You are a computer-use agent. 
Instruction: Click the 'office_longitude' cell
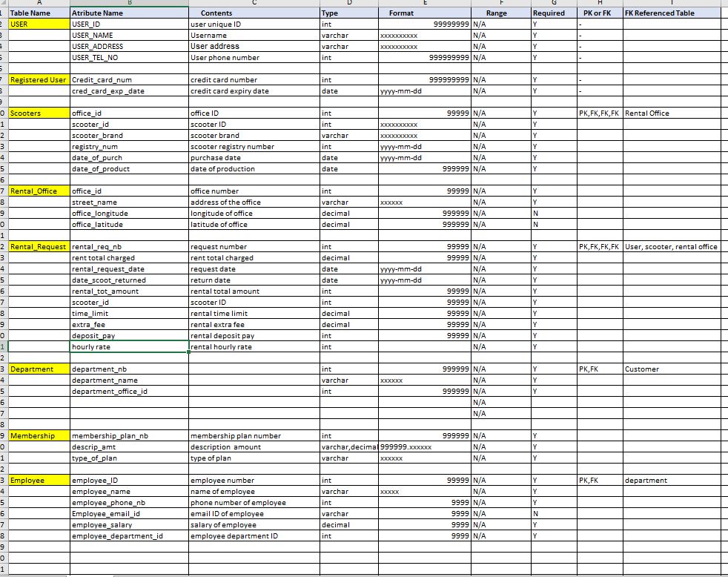pyautogui.click(x=129, y=214)
